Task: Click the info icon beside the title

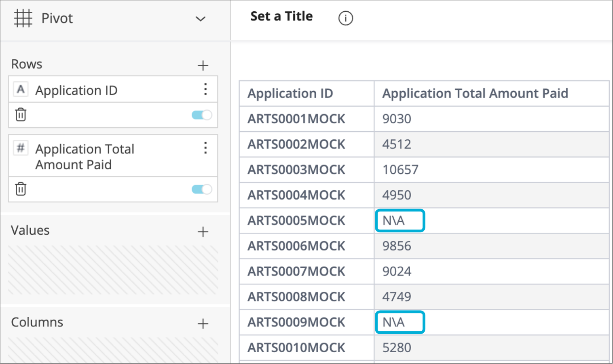Action: (345, 18)
